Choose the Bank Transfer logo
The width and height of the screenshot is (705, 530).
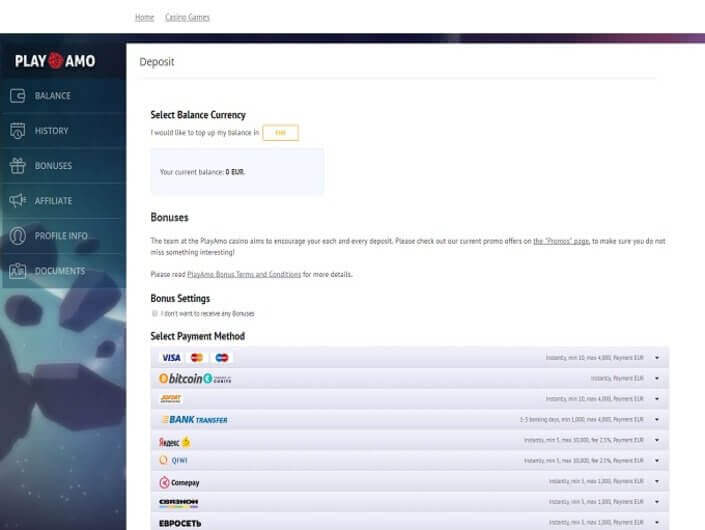[x=194, y=420]
